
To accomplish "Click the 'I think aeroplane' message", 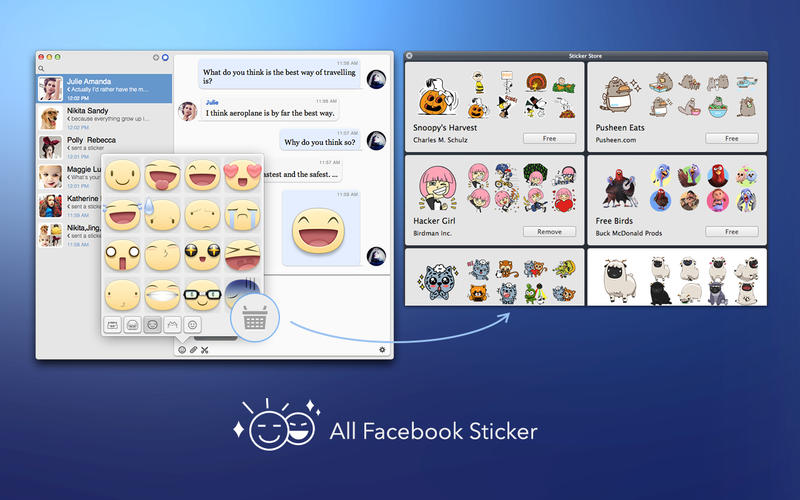I will click(270, 110).
